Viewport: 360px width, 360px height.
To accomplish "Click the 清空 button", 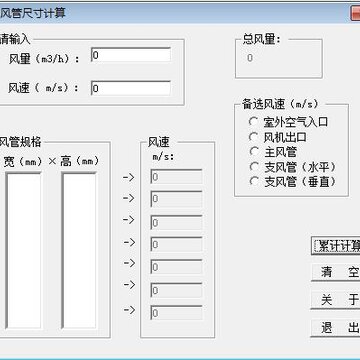I will click(336, 273).
